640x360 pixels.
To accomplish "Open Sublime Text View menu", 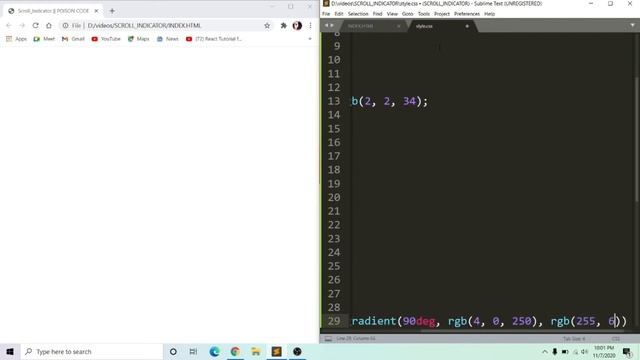I will [x=392, y=14].
